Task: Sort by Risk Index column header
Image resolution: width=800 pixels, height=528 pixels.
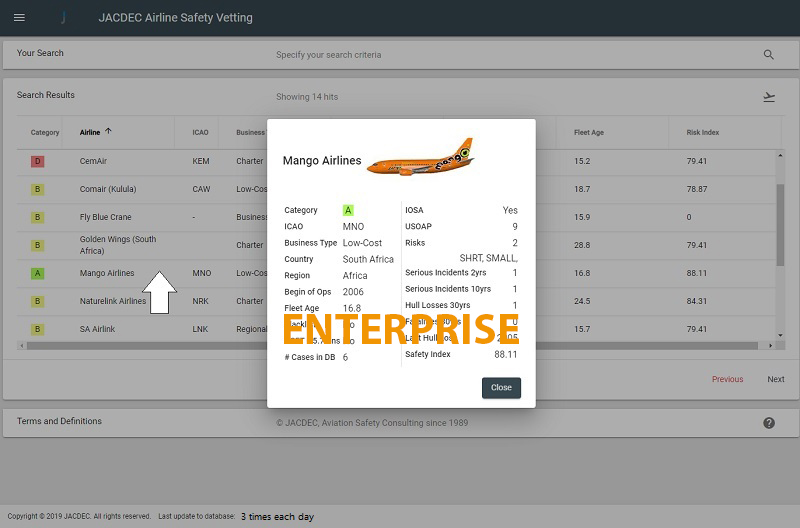Action: (703, 132)
